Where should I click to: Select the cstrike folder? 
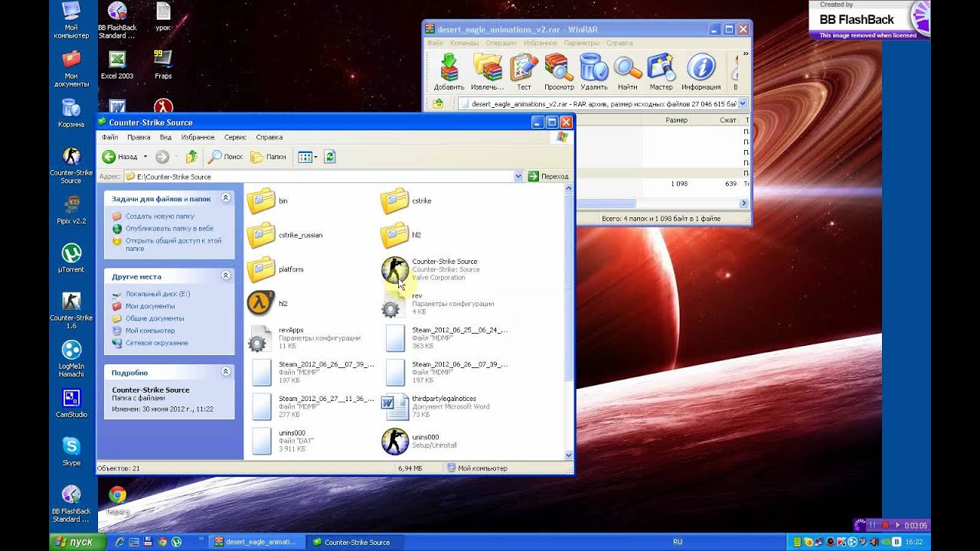click(x=407, y=201)
